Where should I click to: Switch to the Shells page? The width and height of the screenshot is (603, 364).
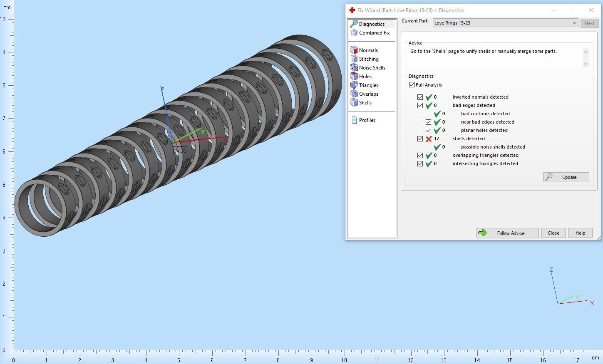coord(365,103)
